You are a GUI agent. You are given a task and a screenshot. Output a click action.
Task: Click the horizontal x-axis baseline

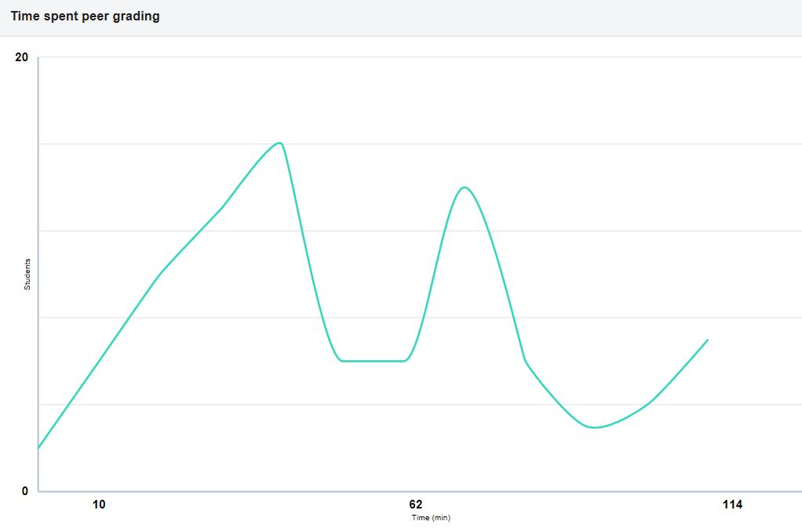pyautogui.click(x=420, y=491)
